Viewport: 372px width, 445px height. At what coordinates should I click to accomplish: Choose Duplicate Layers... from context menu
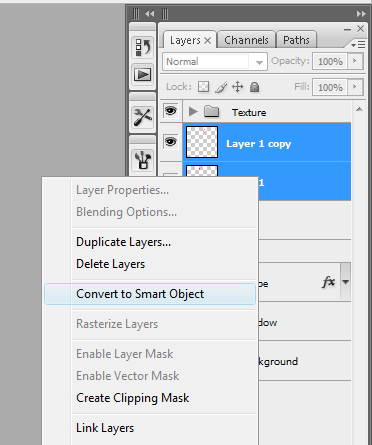tap(150, 242)
